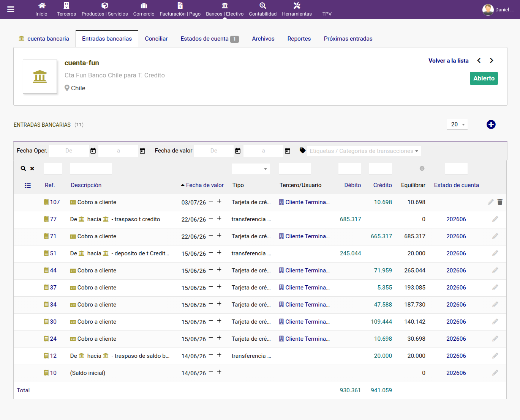
Task: Clear filters with the X icon
Action: (x=32, y=168)
